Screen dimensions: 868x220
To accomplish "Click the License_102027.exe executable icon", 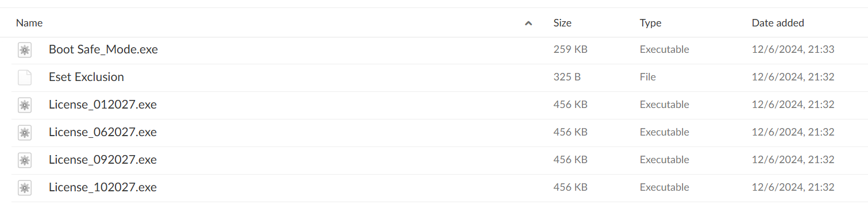I will (x=24, y=188).
